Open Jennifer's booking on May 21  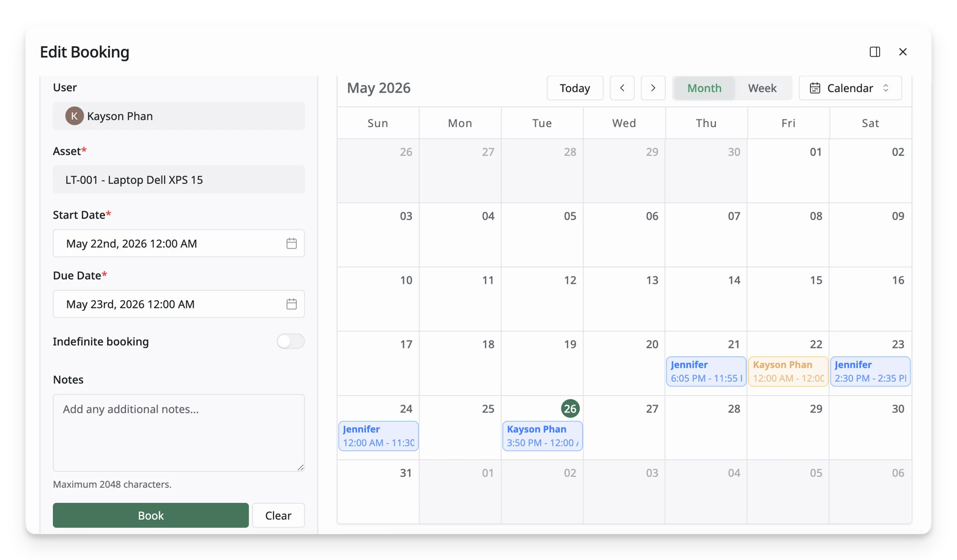(x=706, y=371)
